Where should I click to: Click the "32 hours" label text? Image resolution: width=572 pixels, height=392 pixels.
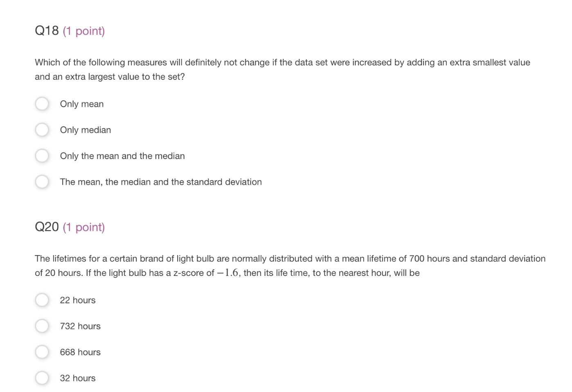click(x=78, y=378)
